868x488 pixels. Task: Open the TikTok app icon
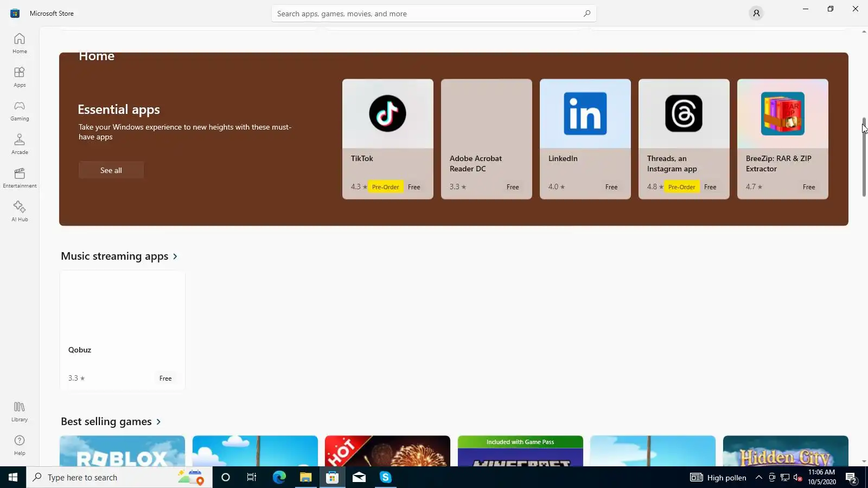[x=387, y=113]
